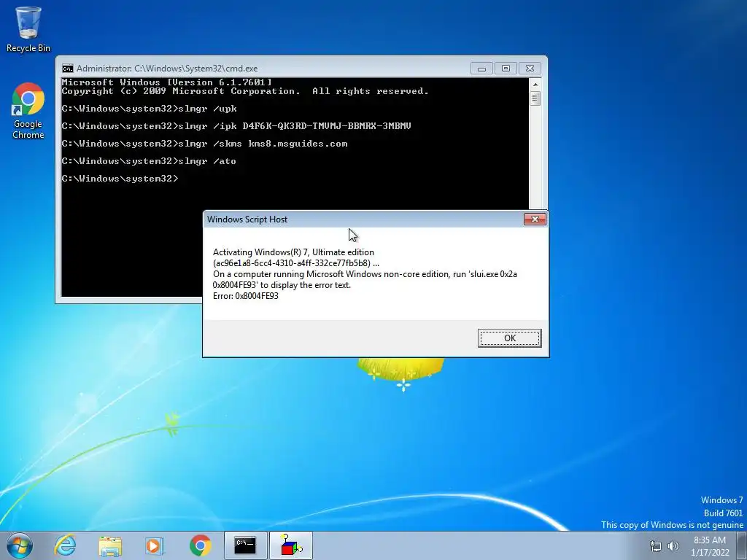This screenshot has height=560, width=747.
Task: Close the Administrator cmd.exe window
Action: click(x=530, y=69)
